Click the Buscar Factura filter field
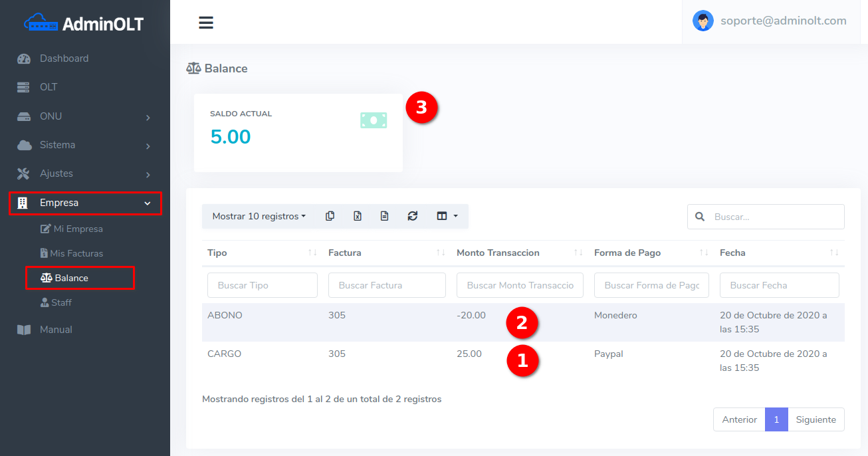Viewport: 868px width, 456px height. click(387, 285)
